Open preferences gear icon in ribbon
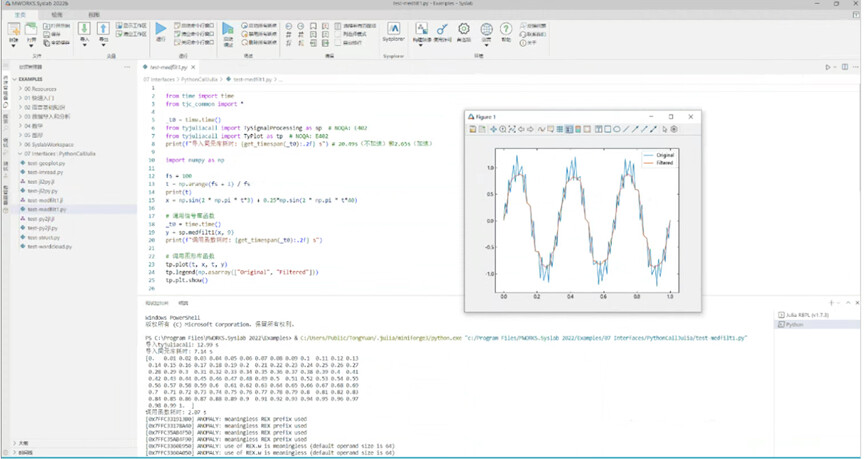 coord(464,29)
